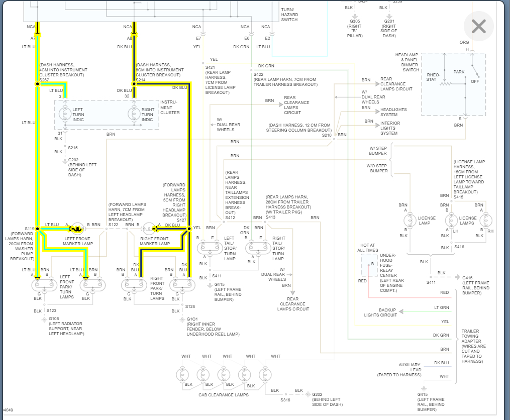
Task: Click "HEADLAMP & PANEL DIMMER SWITCH" label
Action: (x=407, y=62)
